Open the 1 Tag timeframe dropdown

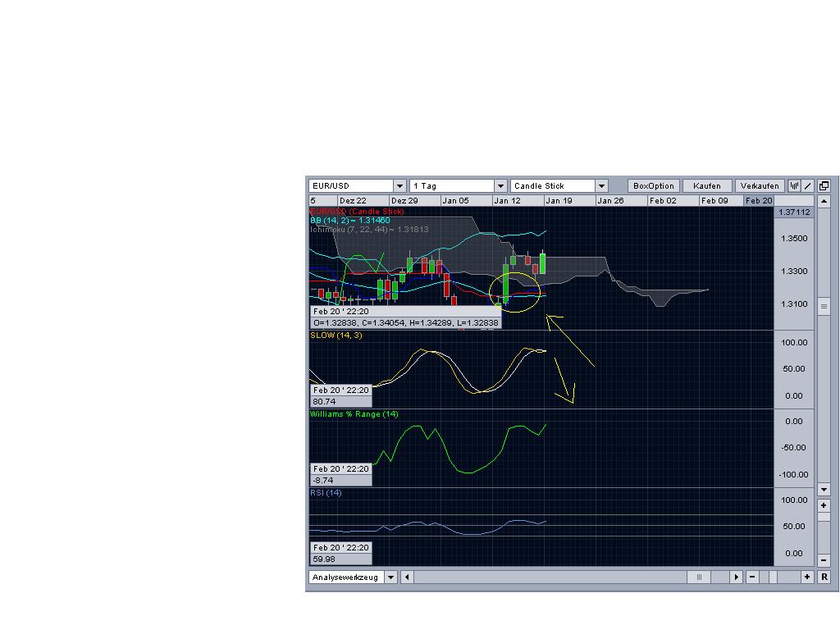pyautogui.click(x=501, y=185)
